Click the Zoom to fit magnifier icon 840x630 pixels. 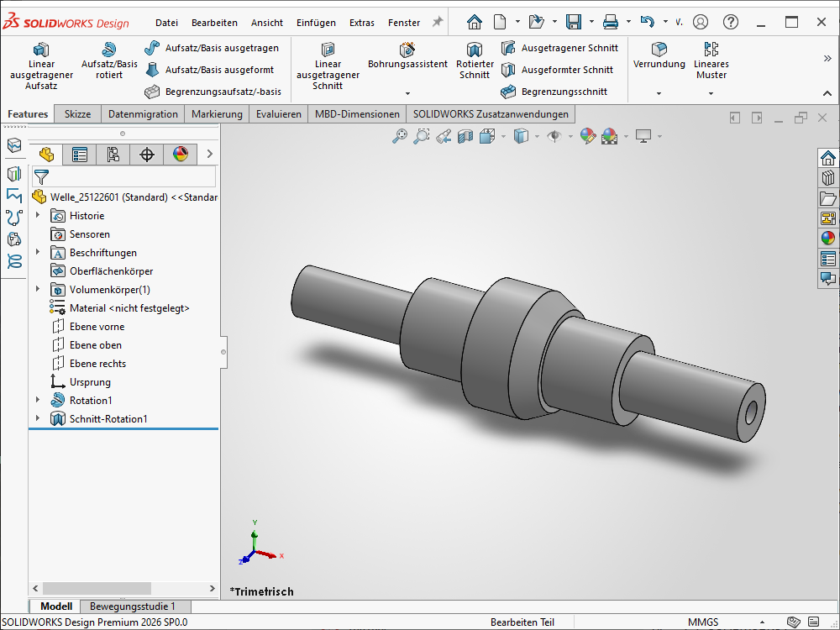(x=400, y=136)
